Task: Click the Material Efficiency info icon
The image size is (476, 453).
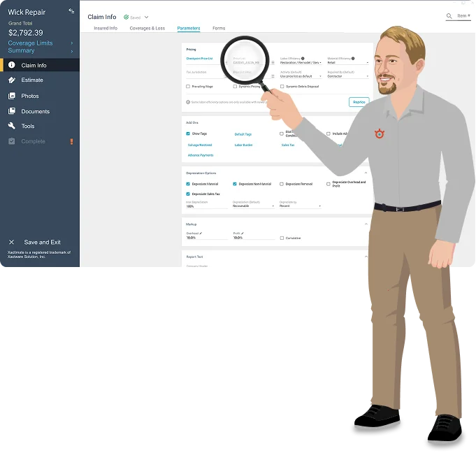Action: click(x=353, y=58)
